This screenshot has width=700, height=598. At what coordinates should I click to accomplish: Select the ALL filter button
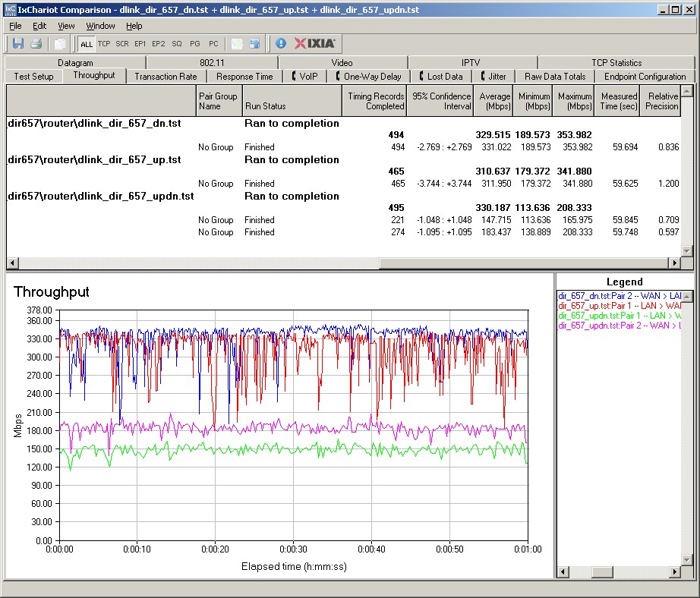(86, 44)
